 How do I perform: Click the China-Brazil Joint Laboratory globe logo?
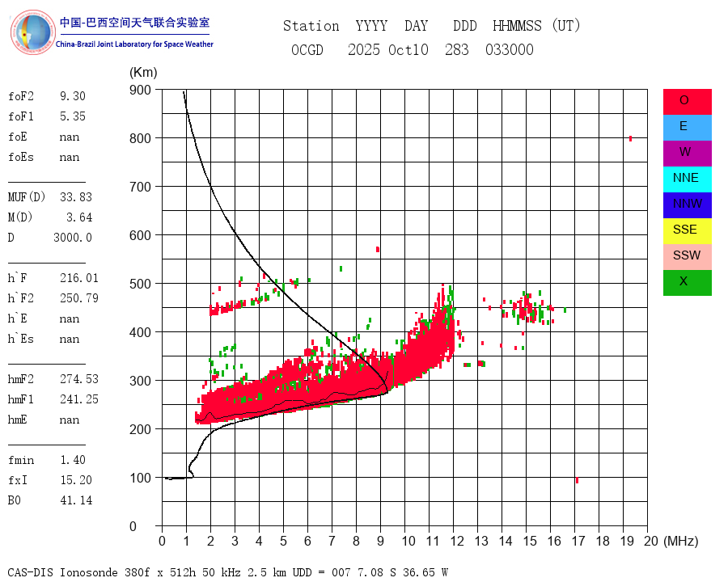32,32
